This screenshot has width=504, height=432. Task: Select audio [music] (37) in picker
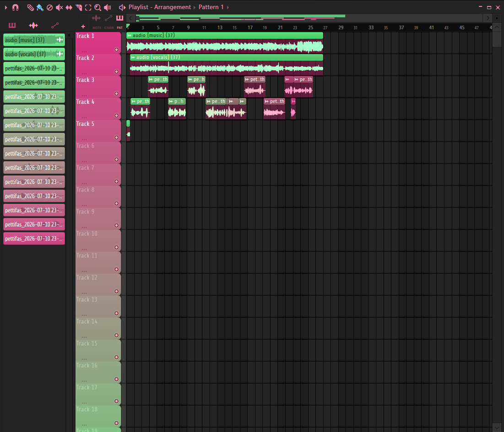[x=34, y=40]
